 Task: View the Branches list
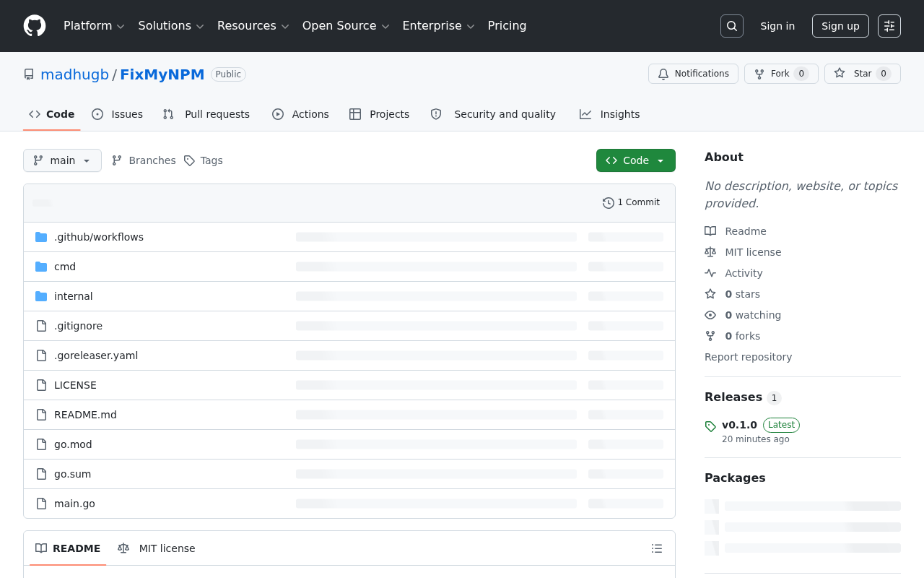(144, 160)
